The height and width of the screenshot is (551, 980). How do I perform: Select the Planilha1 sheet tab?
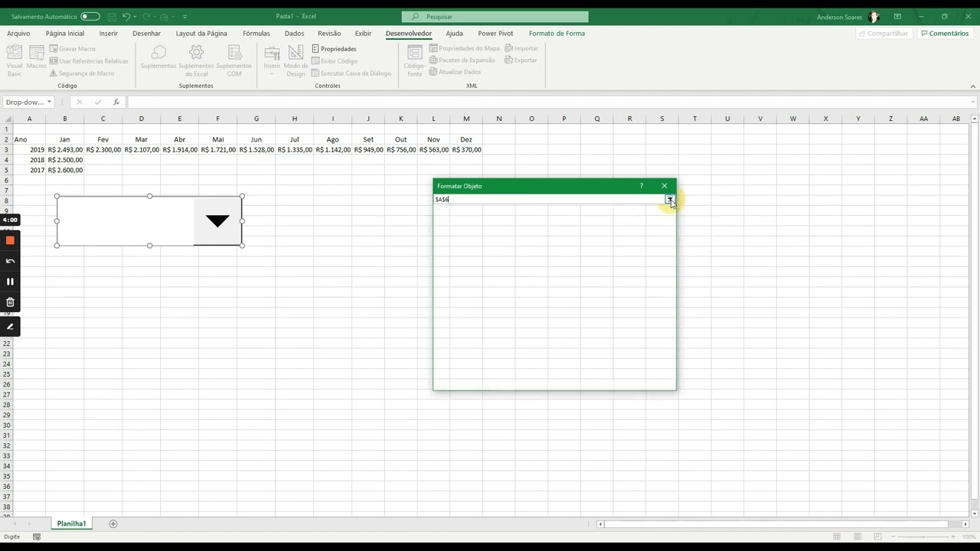[x=71, y=523]
